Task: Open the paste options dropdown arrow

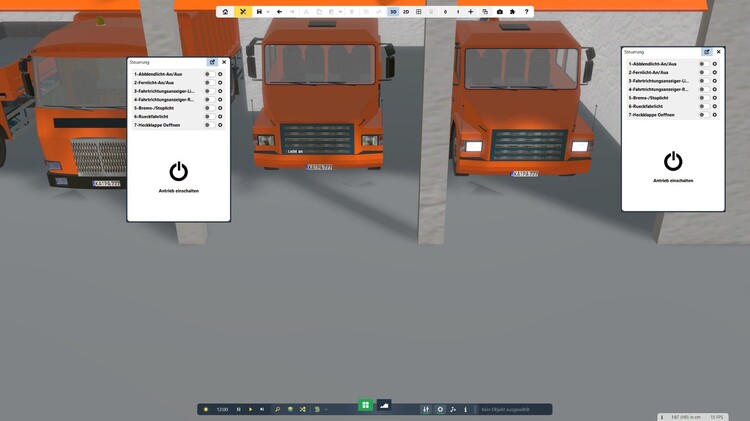Action: (340, 12)
